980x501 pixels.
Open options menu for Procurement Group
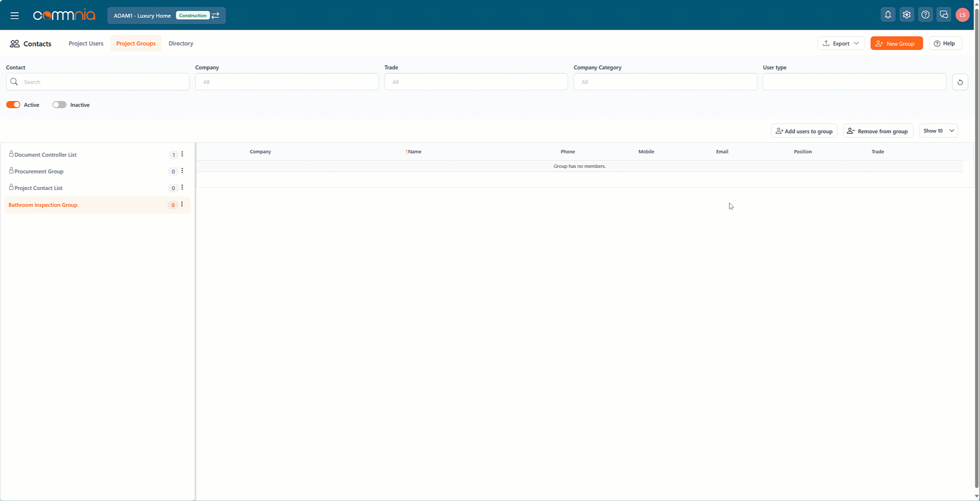click(x=182, y=171)
